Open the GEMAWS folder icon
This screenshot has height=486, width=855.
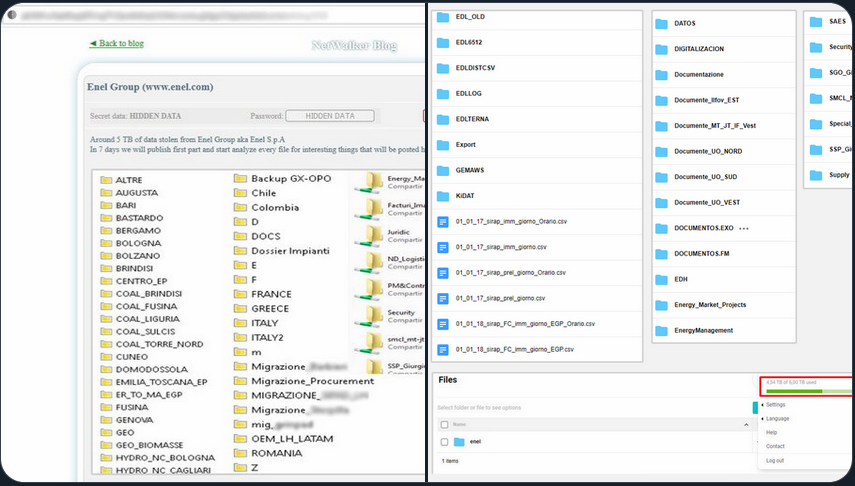click(443, 170)
